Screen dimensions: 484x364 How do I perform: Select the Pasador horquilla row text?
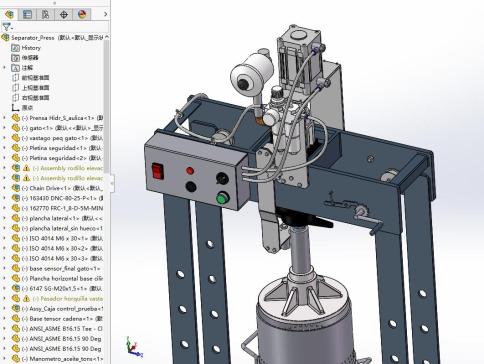[x=68, y=299]
